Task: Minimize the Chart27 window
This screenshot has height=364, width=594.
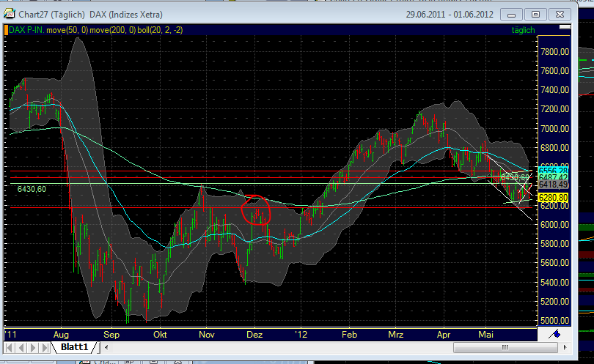Action: point(511,15)
